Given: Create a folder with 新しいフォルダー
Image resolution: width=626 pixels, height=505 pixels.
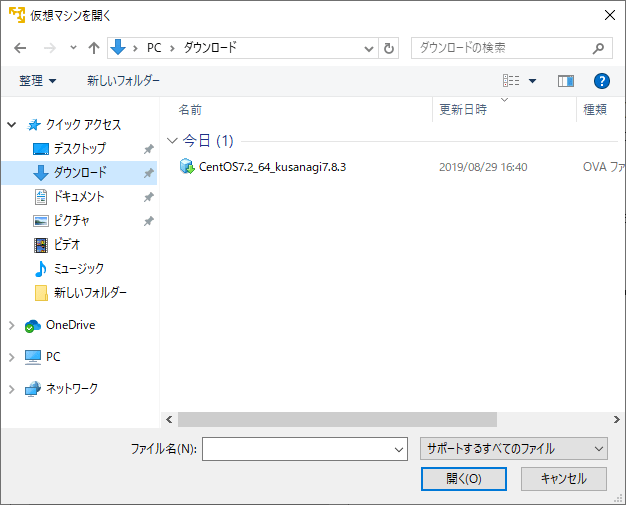Looking at the screenshot, I should click(x=123, y=81).
